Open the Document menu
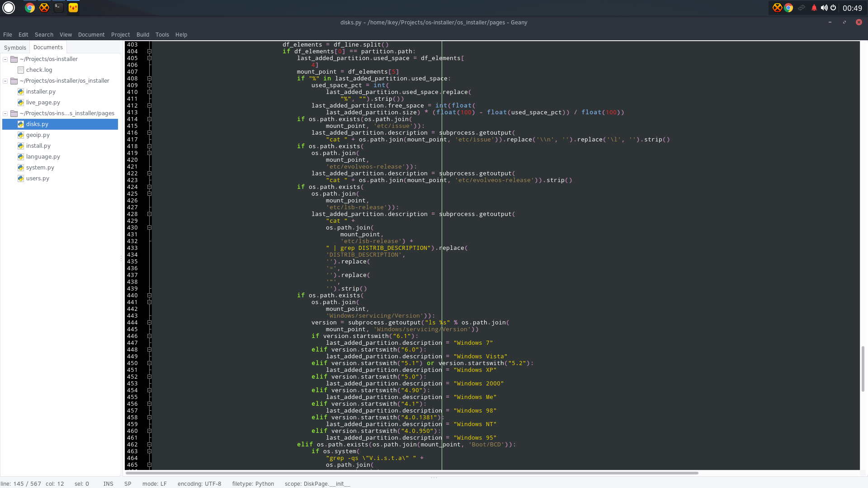 [91, 35]
